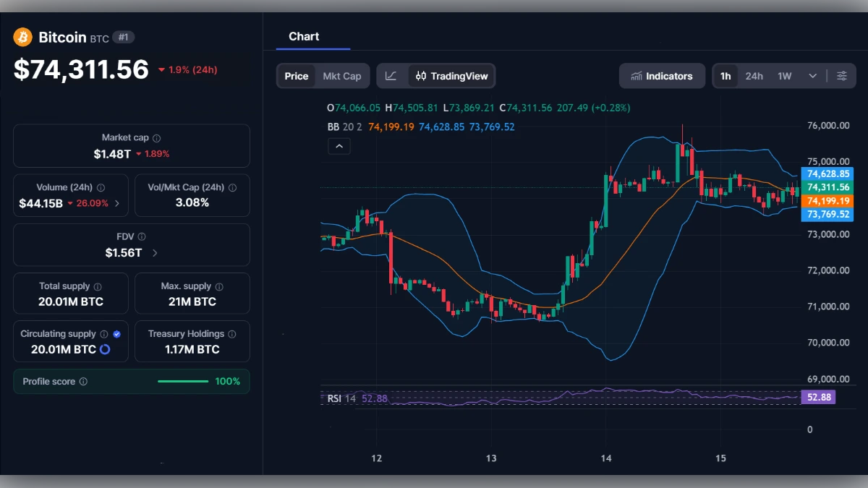Open the Indicators panel
Image resolution: width=868 pixels, height=488 pixels.
661,75
